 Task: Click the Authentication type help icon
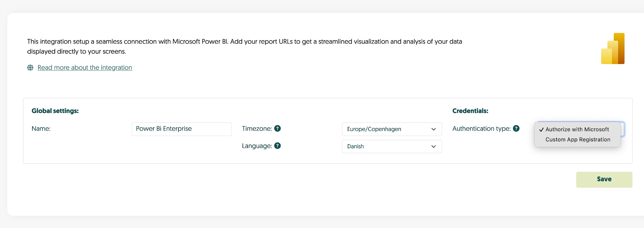[516, 129]
